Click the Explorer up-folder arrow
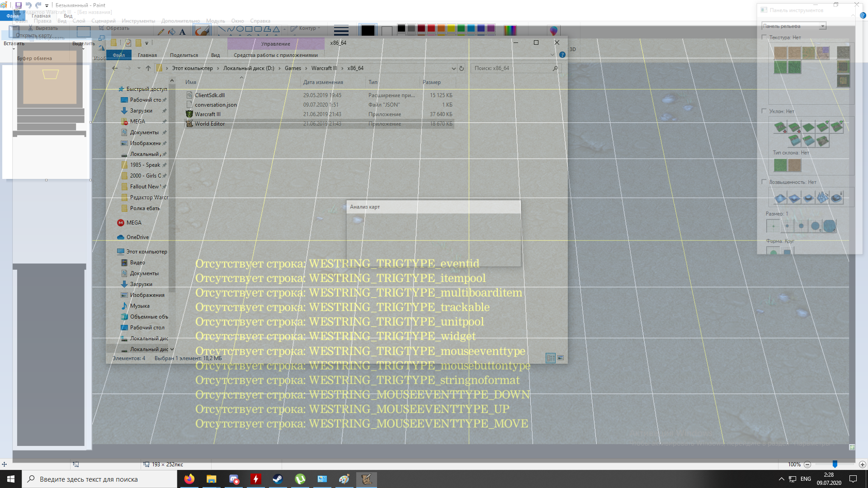This screenshot has width=868, height=488. pos(148,68)
